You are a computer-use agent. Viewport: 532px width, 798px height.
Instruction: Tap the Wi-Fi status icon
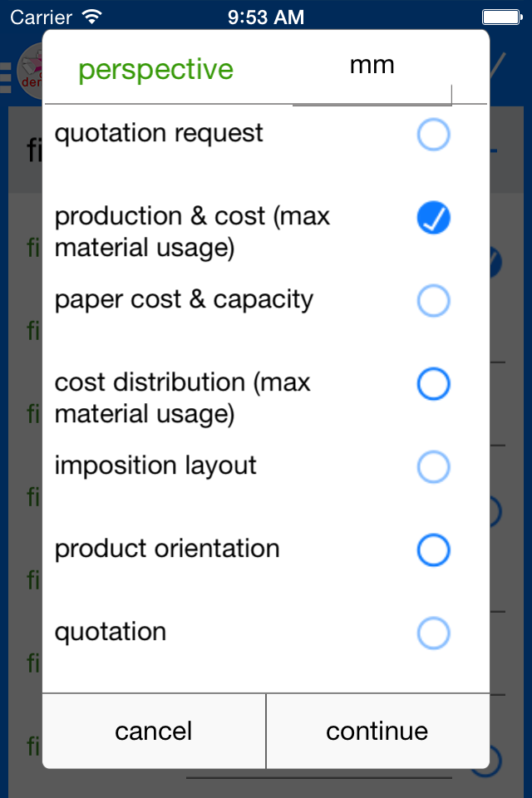[x=92, y=16]
